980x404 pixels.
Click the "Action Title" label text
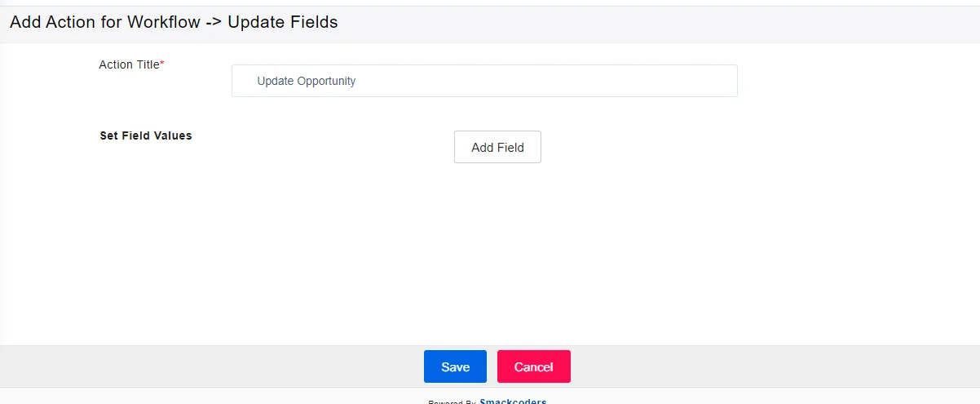pos(129,64)
